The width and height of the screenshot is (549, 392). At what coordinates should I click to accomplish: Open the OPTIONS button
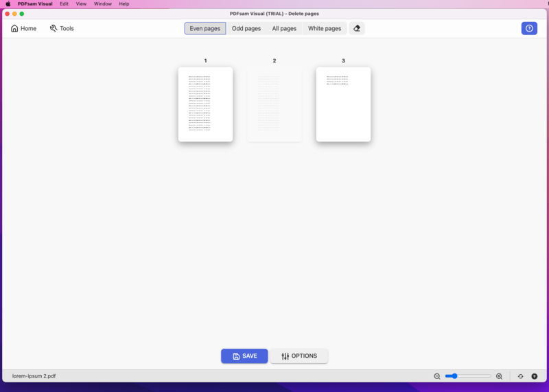pyautogui.click(x=299, y=356)
